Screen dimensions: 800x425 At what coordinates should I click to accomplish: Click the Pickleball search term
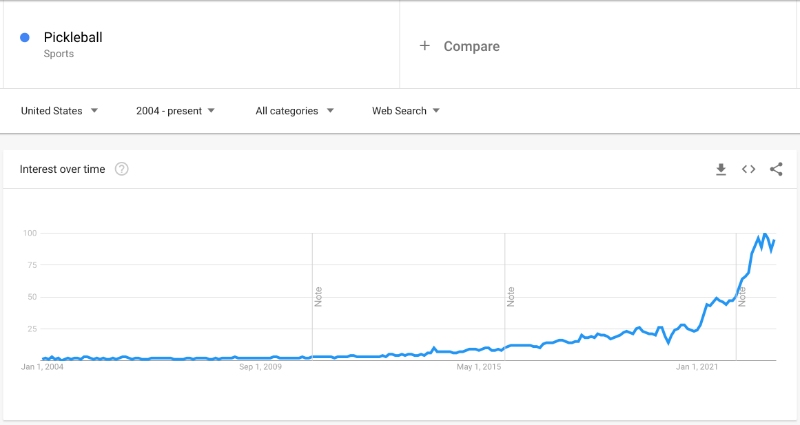73,38
